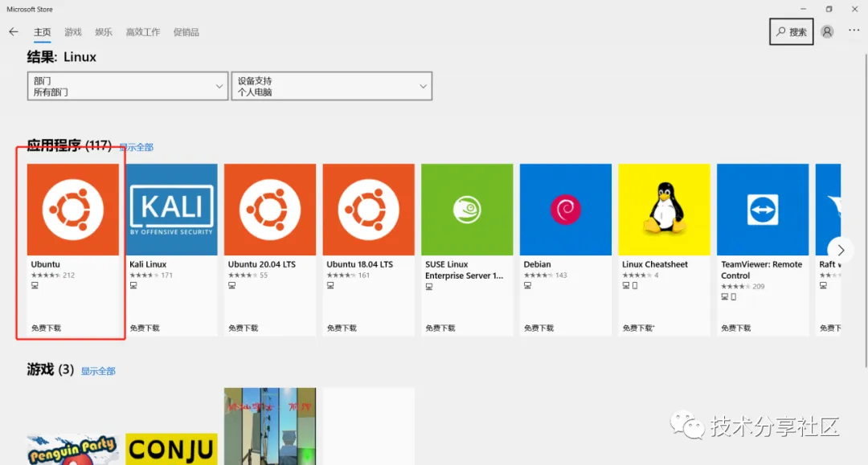Click 显示全部 next to 应用程序
868x465 pixels.
point(136,147)
